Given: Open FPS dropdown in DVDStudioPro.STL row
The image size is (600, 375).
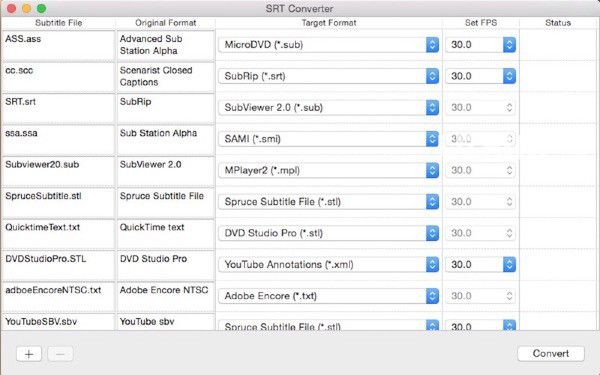Looking at the screenshot, I should point(481,264).
